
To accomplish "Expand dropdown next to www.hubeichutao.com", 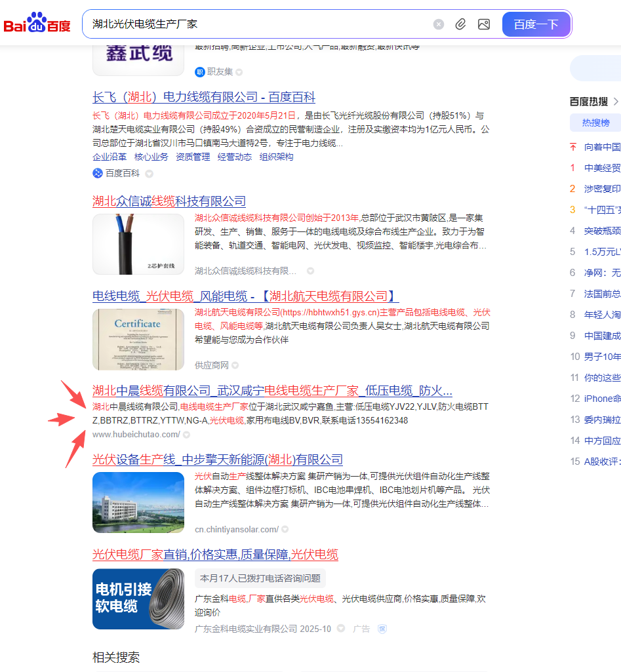I will click(187, 435).
